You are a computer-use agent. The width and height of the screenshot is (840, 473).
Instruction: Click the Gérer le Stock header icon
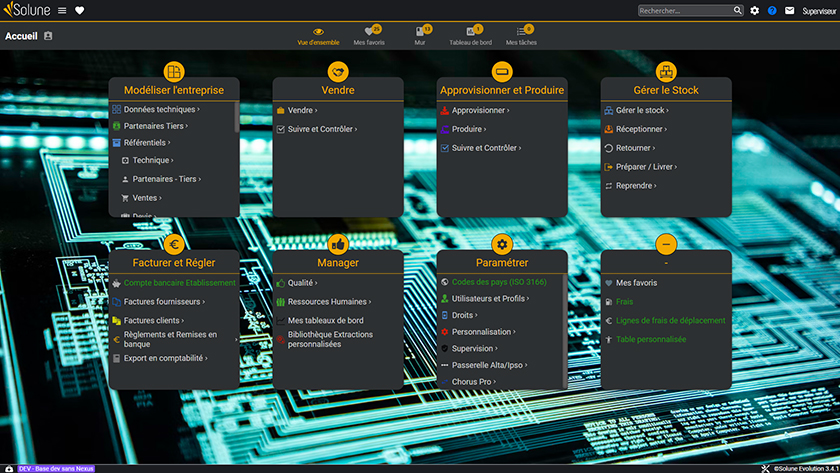click(x=666, y=72)
